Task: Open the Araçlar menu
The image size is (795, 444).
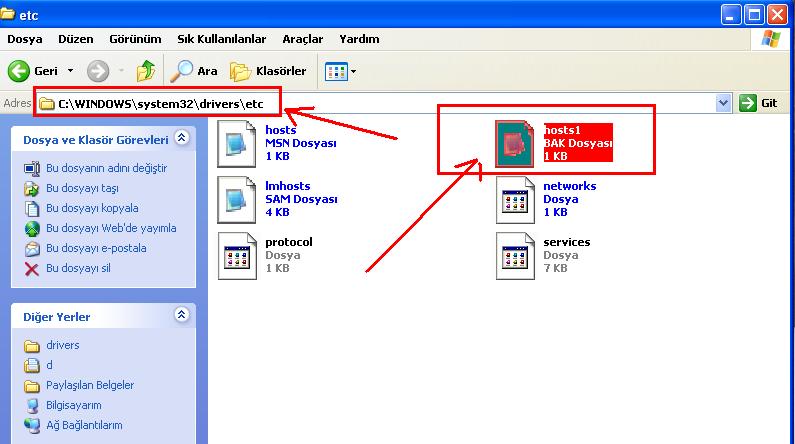Action: [303, 39]
